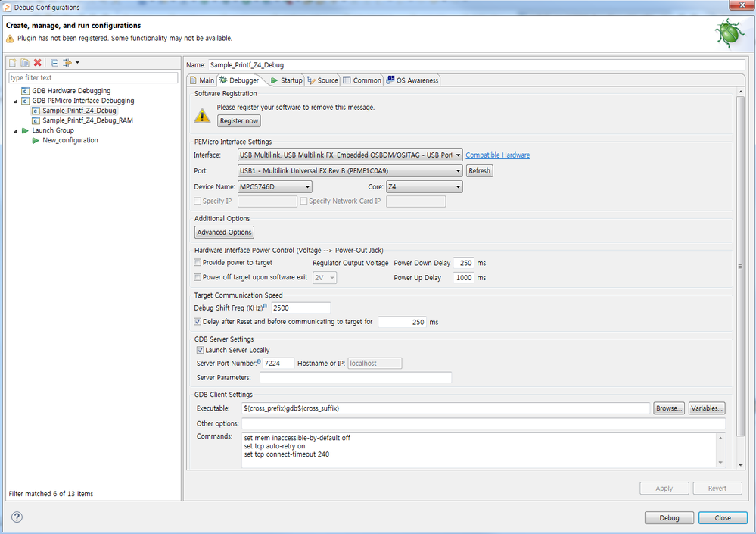Duplicate the selected launch configuration icon

click(25, 63)
